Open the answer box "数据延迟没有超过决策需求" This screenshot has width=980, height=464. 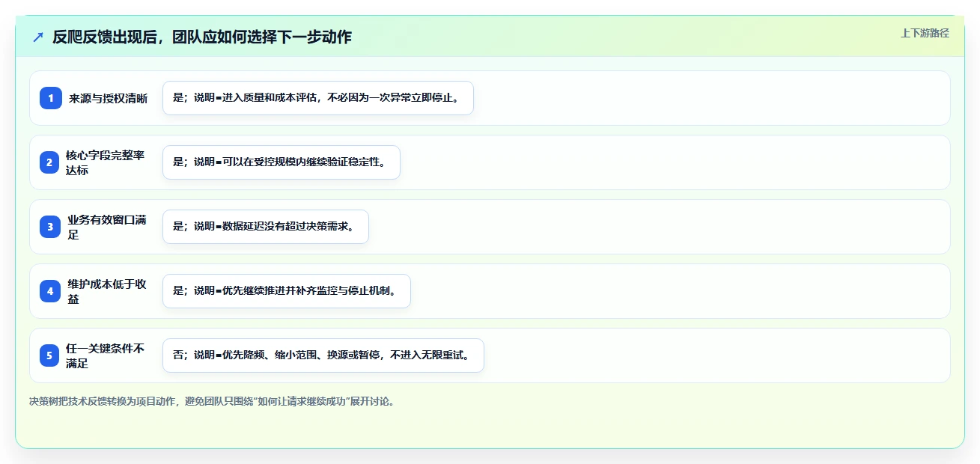coord(266,227)
